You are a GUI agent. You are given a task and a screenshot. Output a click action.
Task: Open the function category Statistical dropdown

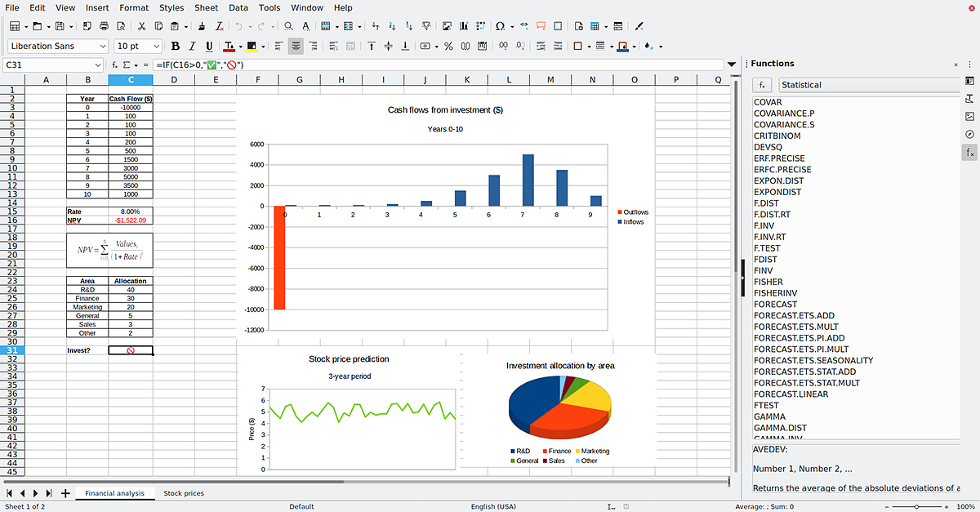coord(870,85)
